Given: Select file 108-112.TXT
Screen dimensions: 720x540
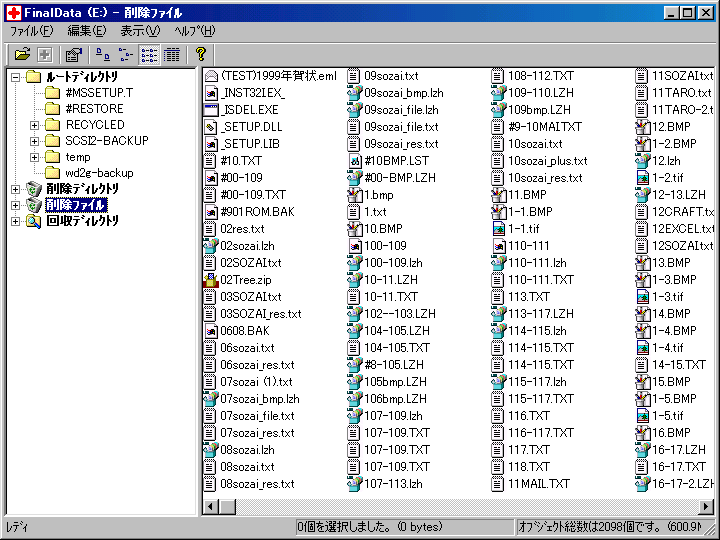Looking at the screenshot, I should (x=540, y=76).
